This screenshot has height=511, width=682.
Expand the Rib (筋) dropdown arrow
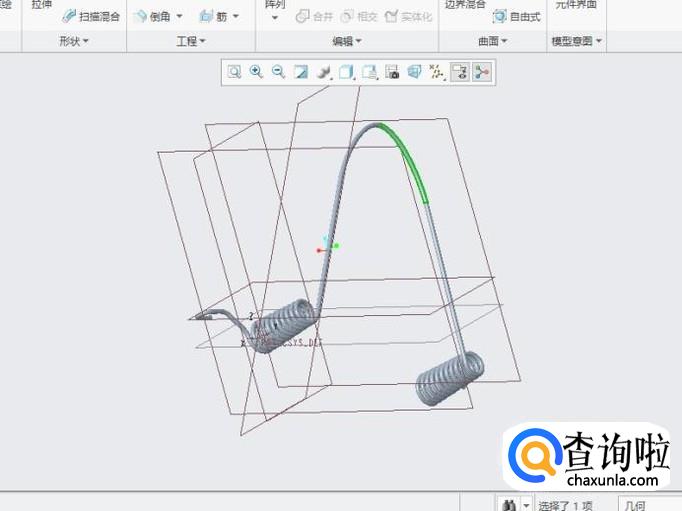(x=236, y=17)
